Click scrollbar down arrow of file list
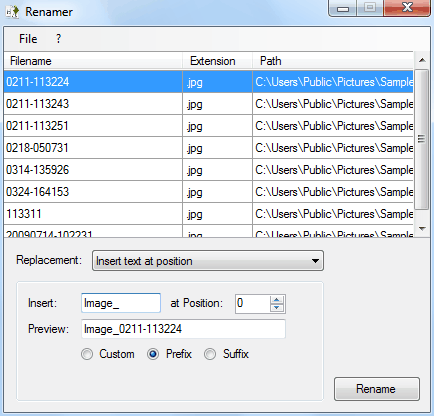Image resolution: width=434 pixels, height=416 pixels. (x=422, y=229)
